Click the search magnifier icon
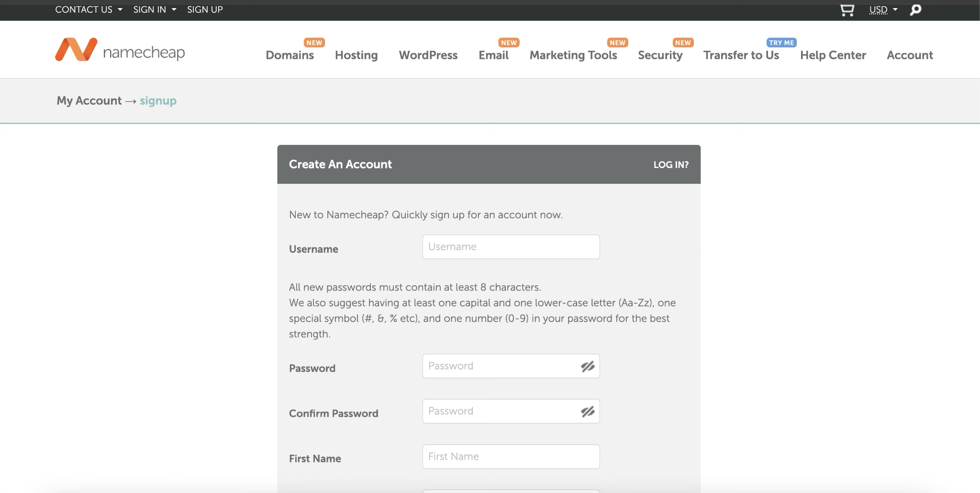Image resolution: width=980 pixels, height=493 pixels. [x=915, y=10]
